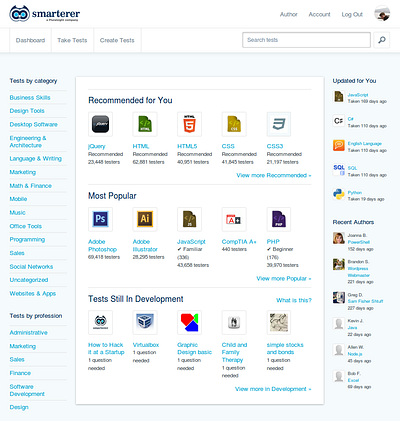Browse Engineering & Architecture category

point(28,142)
